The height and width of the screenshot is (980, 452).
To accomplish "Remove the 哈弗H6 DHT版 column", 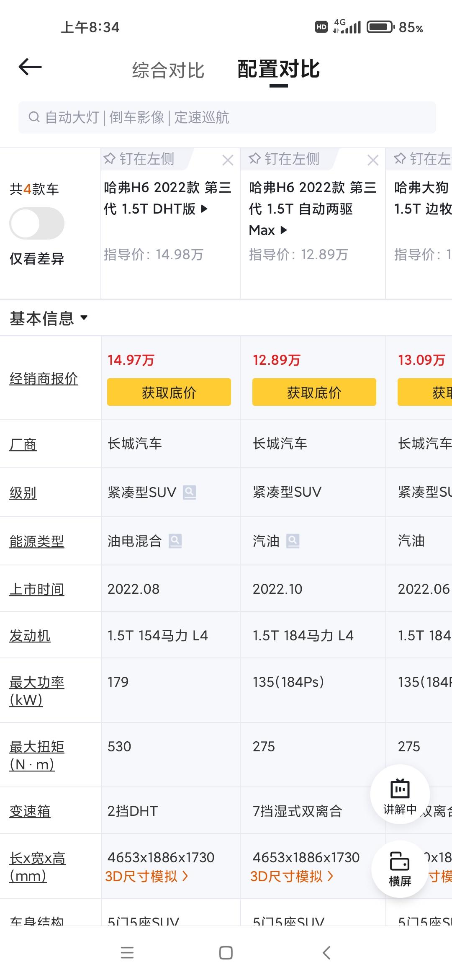I will 228,160.
